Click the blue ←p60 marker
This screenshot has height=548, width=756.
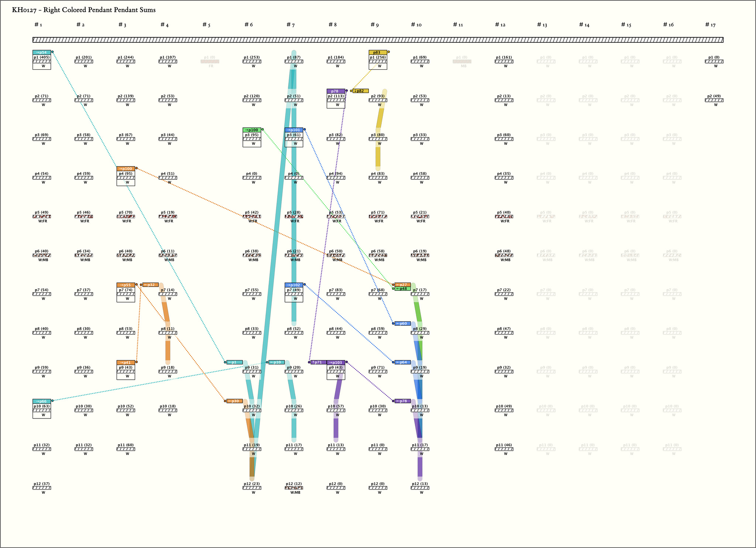pyautogui.click(x=402, y=324)
